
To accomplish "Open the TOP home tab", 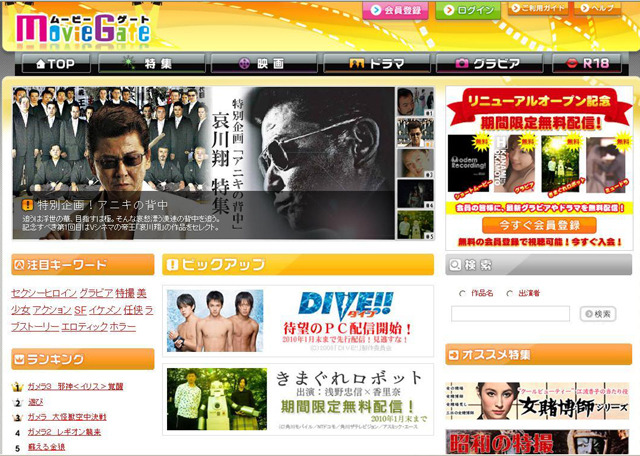I will (x=56, y=63).
